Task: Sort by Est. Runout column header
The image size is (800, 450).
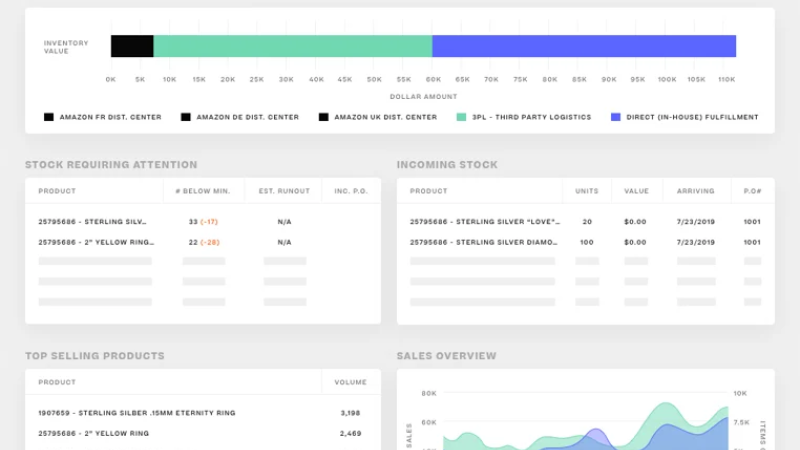Action: point(284,191)
